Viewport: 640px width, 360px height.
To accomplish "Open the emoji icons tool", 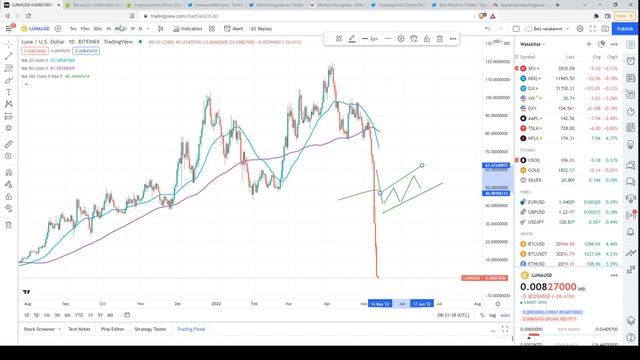I will 9,128.
